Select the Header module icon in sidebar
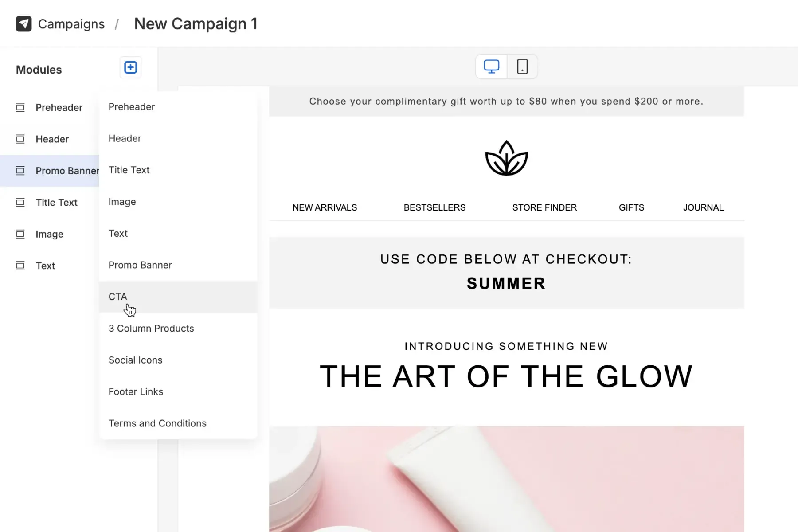798x532 pixels. click(x=20, y=139)
